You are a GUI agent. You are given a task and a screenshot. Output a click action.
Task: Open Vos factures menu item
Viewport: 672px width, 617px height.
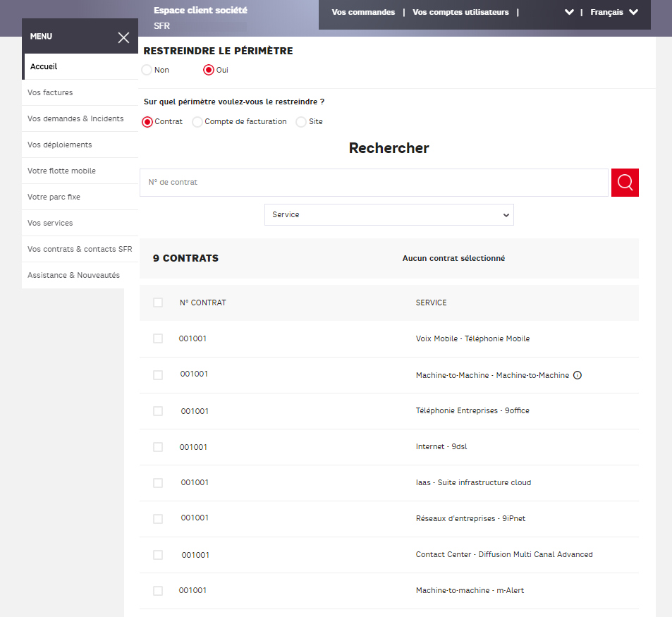(80, 92)
